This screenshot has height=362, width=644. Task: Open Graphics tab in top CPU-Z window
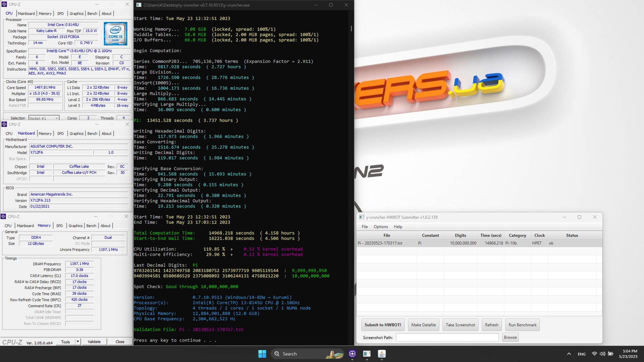pos(76,13)
